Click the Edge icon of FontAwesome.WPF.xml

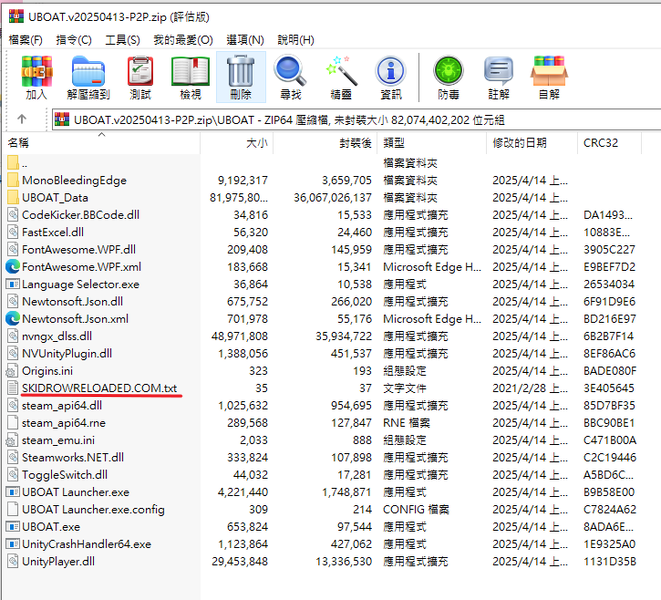(13, 266)
